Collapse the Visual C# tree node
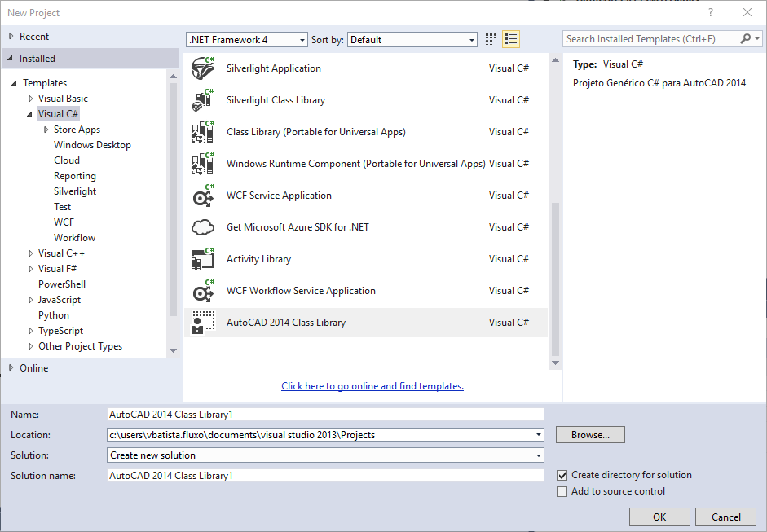Viewport: 767px width, 532px height. [x=30, y=114]
